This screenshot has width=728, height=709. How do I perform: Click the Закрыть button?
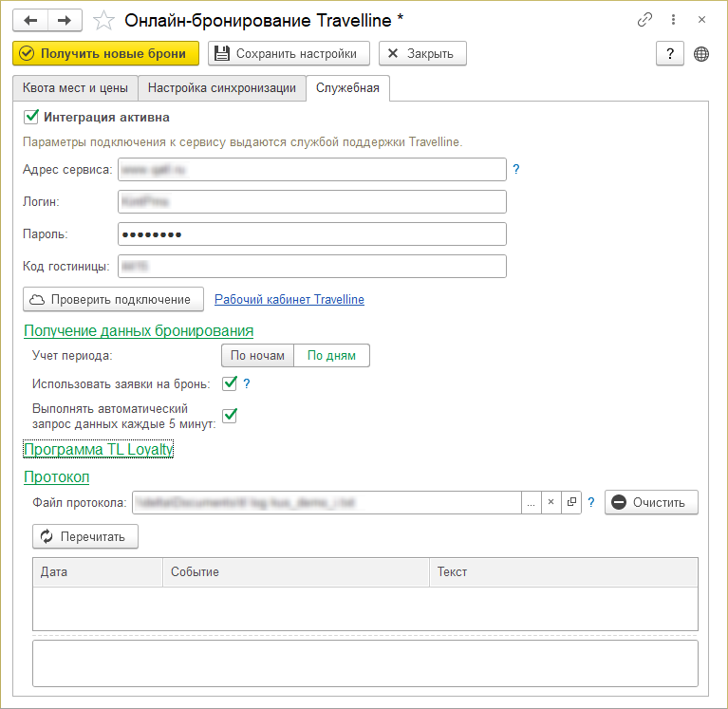pos(422,53)
